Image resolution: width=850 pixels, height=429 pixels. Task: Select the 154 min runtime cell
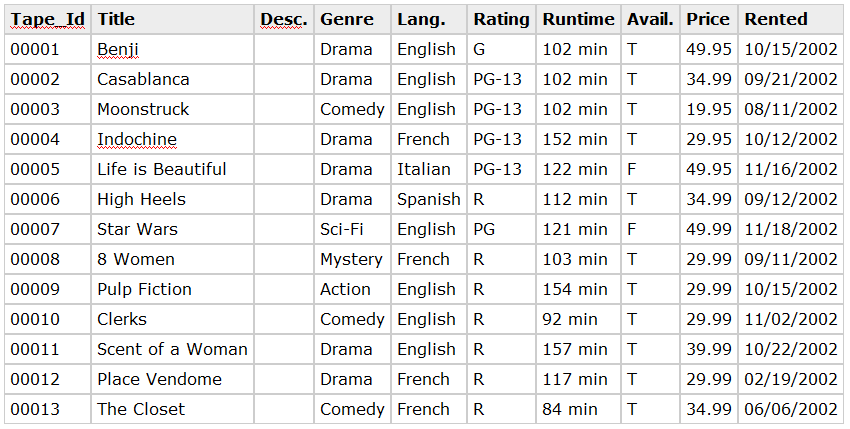coord(578,289)
